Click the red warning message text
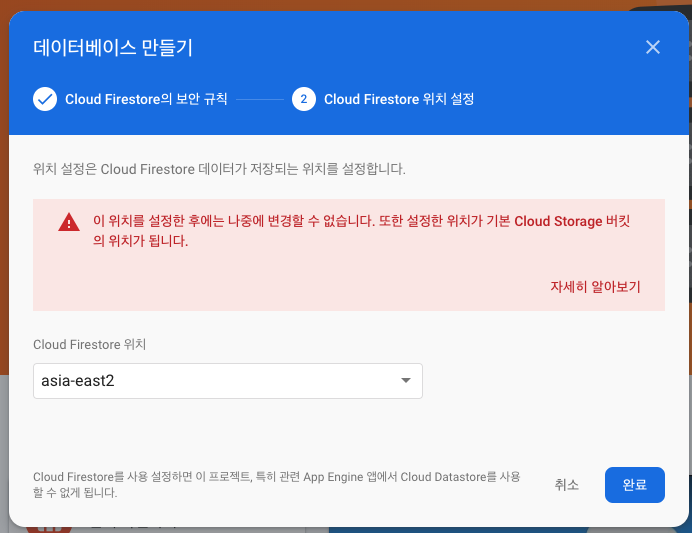Image resolution: width=692 pixels, height=533 pixels. [361, 231]
